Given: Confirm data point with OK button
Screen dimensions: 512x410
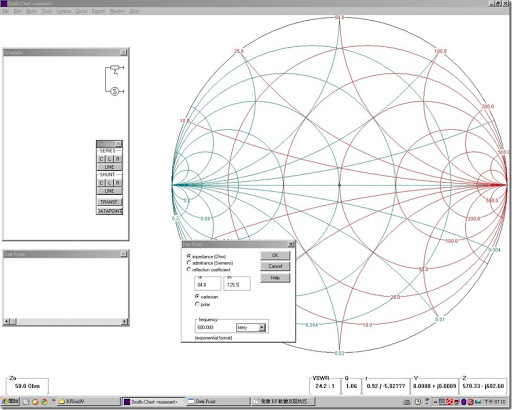Looking at the screenshot, I should click(x=275, y=255).
